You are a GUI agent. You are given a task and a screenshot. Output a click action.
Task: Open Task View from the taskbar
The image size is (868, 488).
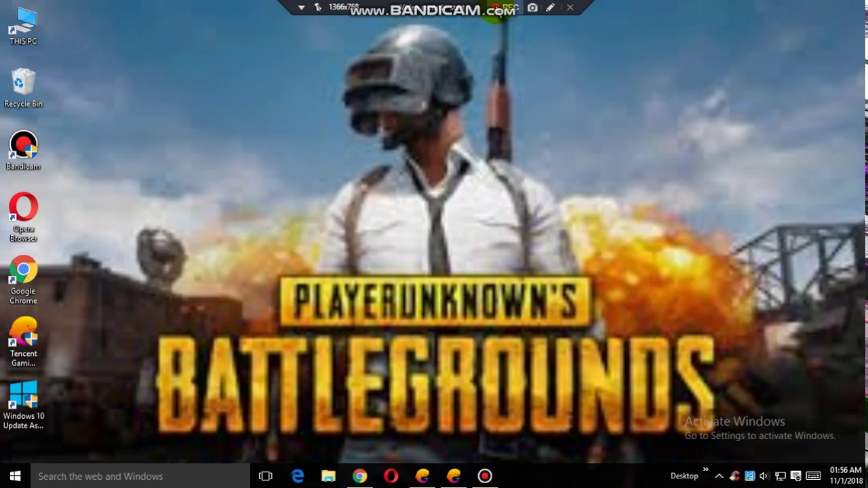(x=266, y=476)
